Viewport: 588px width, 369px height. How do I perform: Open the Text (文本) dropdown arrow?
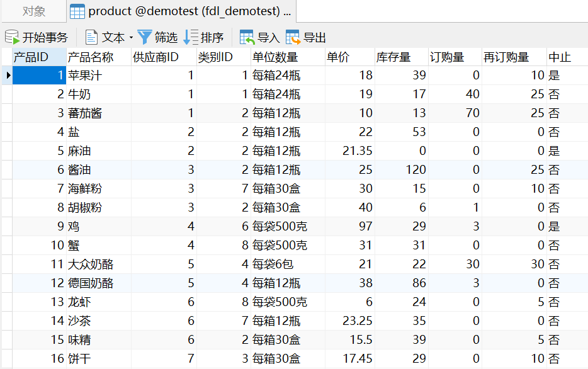pyautogui.click(x=131, y=38)
